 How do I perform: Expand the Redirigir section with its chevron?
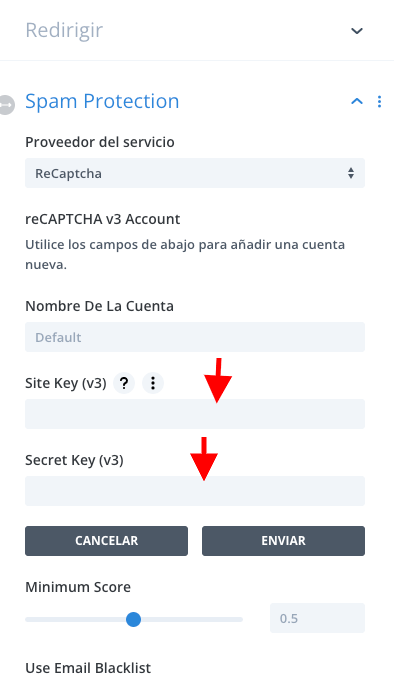[357, 31]
